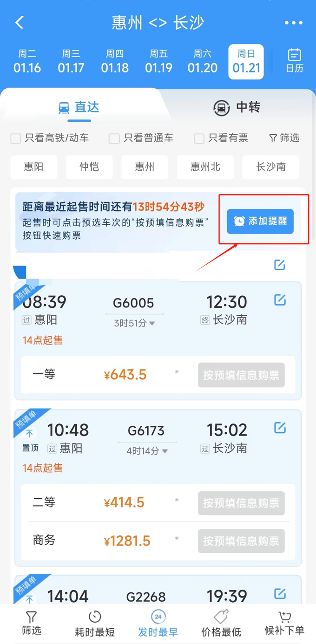Filter by 惠州北 station chip
The image size is (316, 644).
click(x=205, y=167)
